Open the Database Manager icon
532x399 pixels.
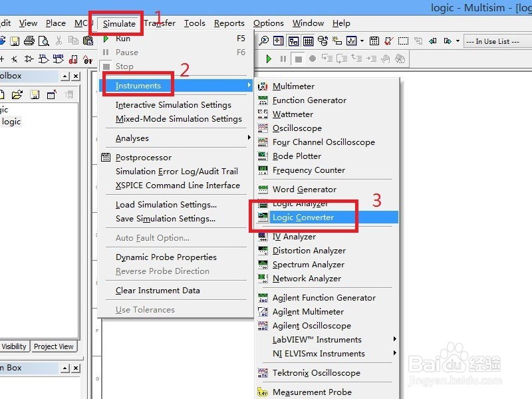323,41
